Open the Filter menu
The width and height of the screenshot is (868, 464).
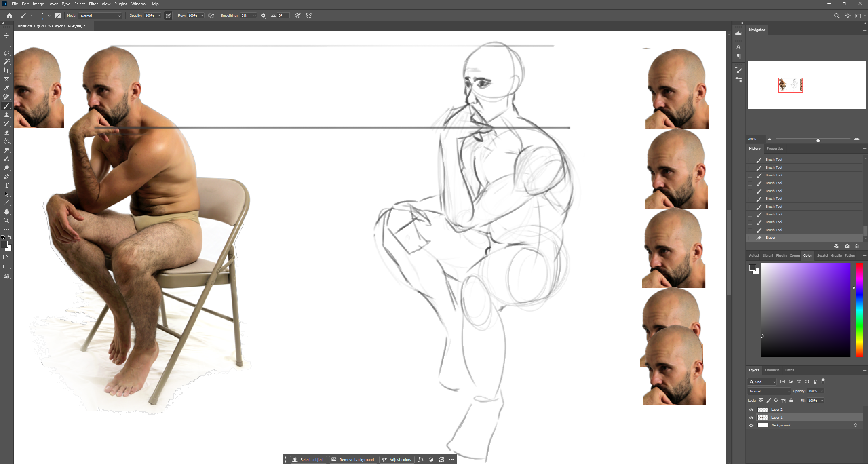(x=93, y=4)
